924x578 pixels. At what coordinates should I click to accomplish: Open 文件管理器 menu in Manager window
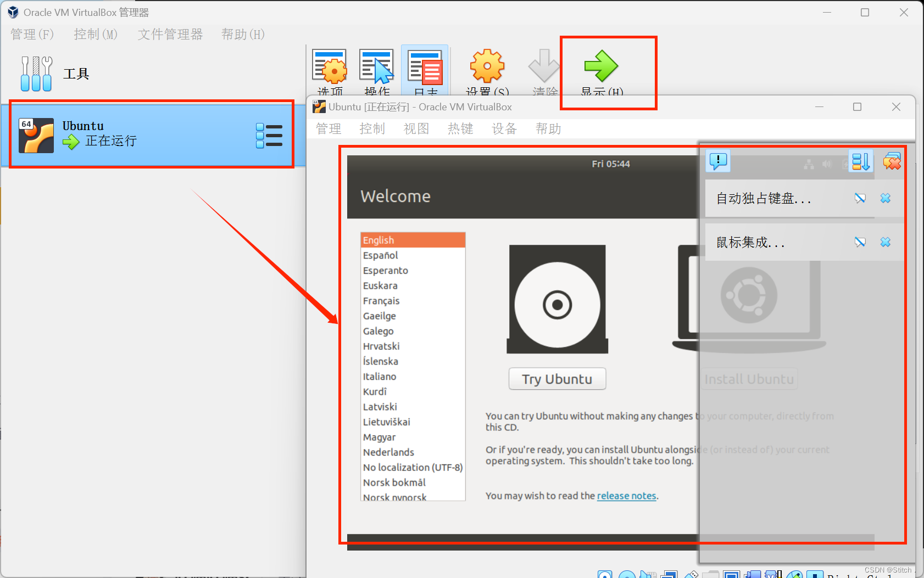[x=170, y=35]
